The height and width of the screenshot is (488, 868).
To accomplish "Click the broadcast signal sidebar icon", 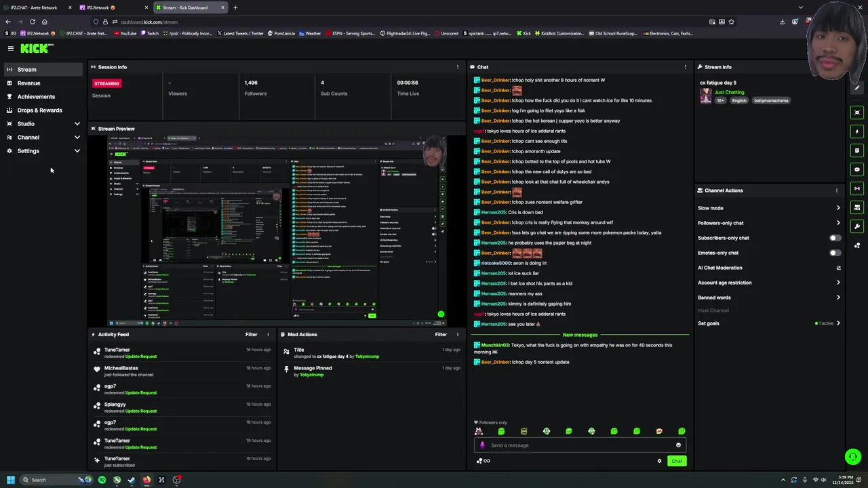I will click(x=857, y=188).
